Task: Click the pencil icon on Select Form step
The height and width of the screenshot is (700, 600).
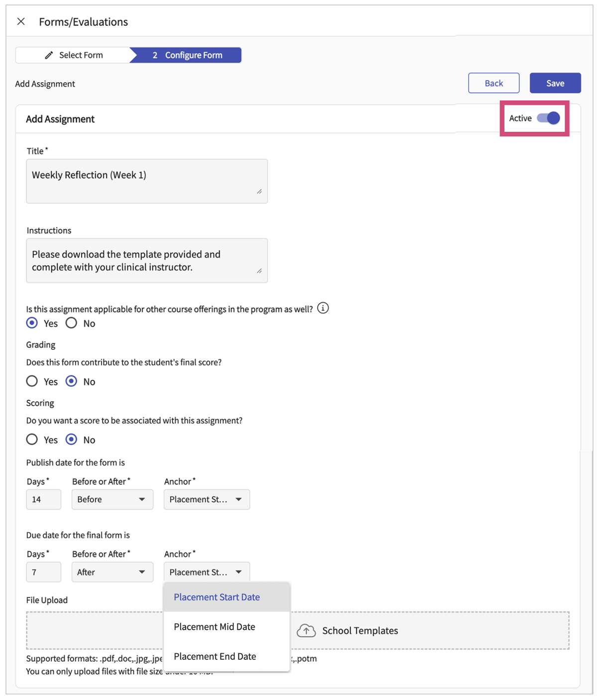Action: pos(48,55)
